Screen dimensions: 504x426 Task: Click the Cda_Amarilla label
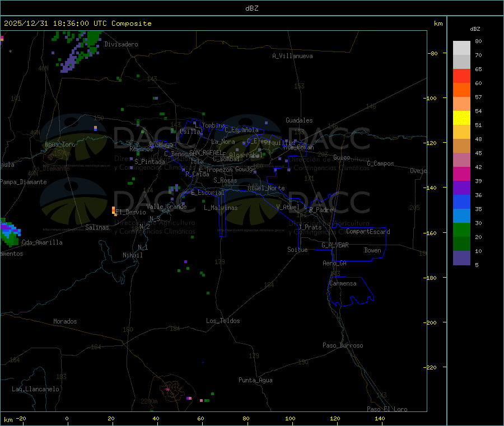pos(42,242)
